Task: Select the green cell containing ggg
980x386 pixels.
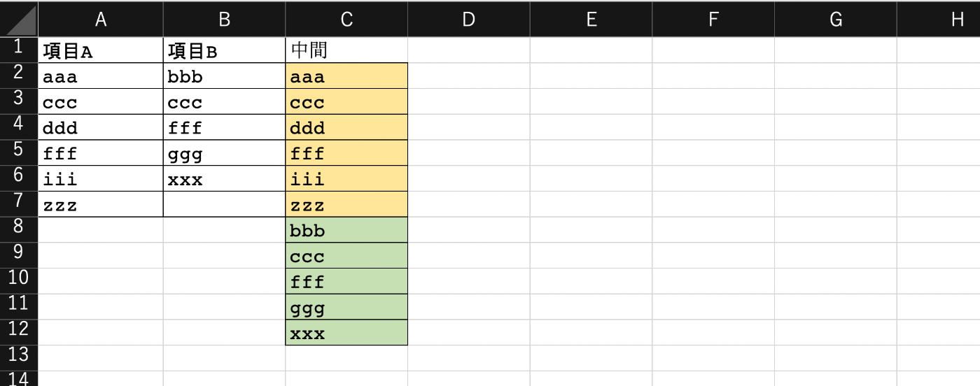Action: (x=346, y=307)
